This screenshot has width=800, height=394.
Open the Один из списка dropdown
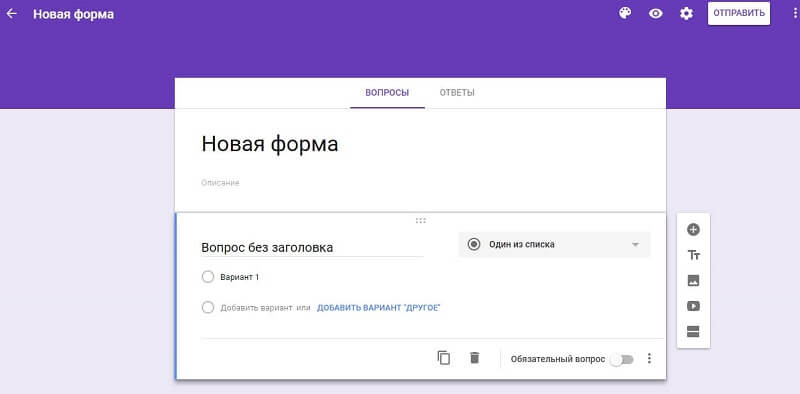pyautogui.click(x=554, y=244)
